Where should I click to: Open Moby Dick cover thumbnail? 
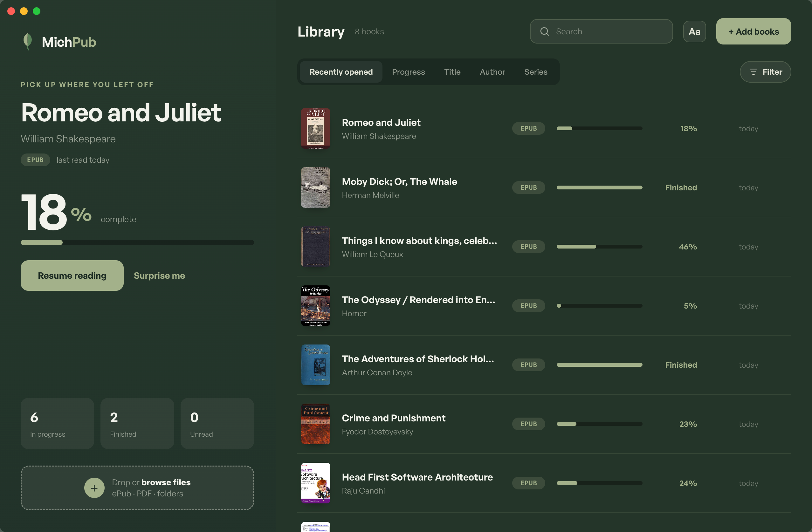(x=316, y=188)
